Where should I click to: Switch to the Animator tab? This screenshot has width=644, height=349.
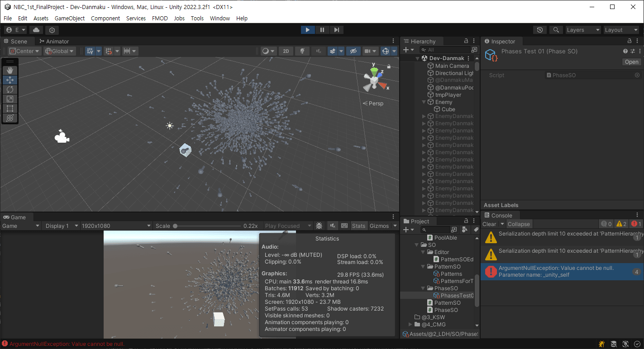click(54, 41)
